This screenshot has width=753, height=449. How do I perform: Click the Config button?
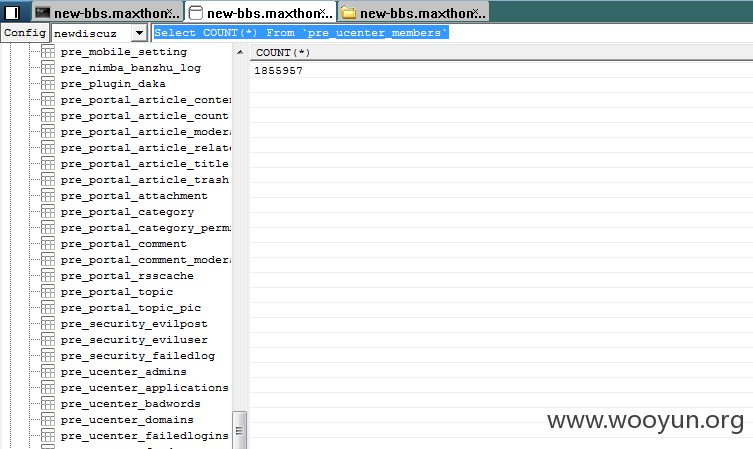[24, 33]
